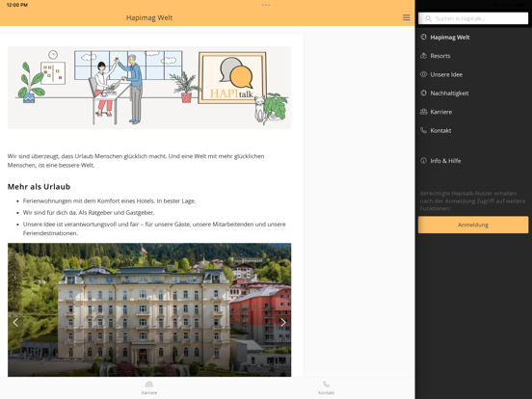The width and height of the screenshot is (532, 399).
Task: Show the next photo in the carousel
Action: pyautogui.click(x=283, y=322)
